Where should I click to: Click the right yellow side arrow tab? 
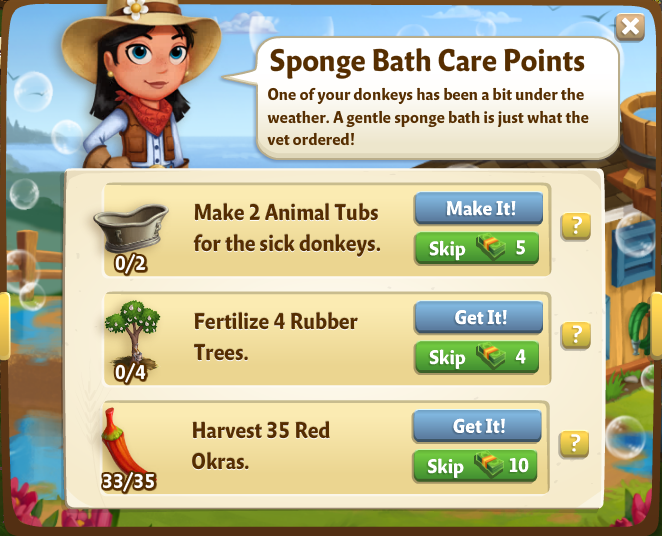[x=657, y=326]
